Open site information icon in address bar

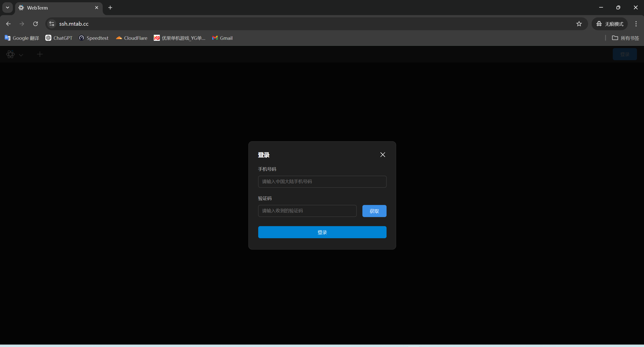coord(52,24)
